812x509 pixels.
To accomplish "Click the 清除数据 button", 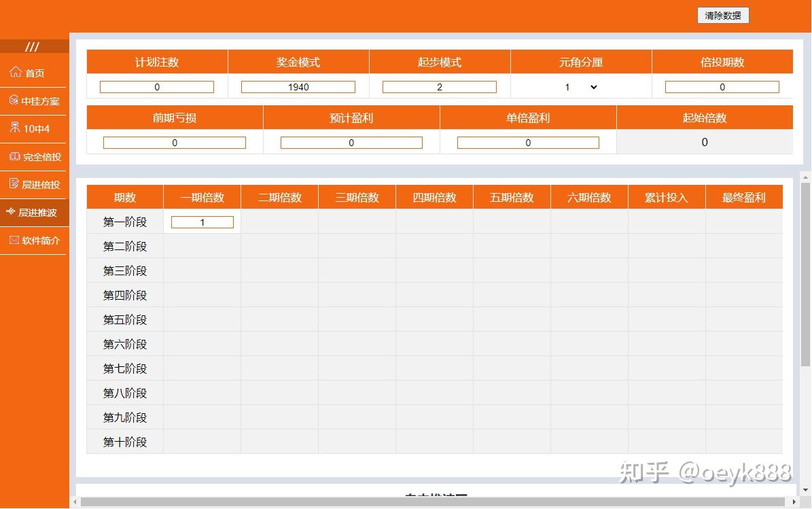I will 723,16.
